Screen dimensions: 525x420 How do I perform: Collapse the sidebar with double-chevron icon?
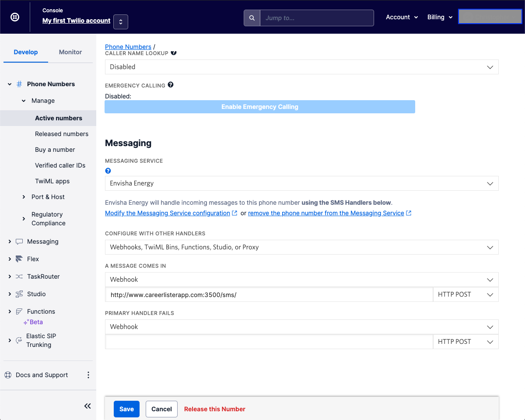pos(87,406)
